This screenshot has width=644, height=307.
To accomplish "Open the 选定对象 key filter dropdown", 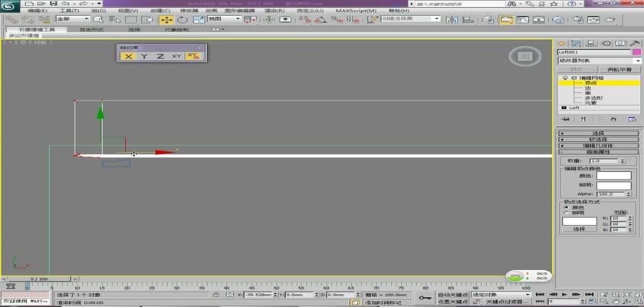I will pos(501,295).
